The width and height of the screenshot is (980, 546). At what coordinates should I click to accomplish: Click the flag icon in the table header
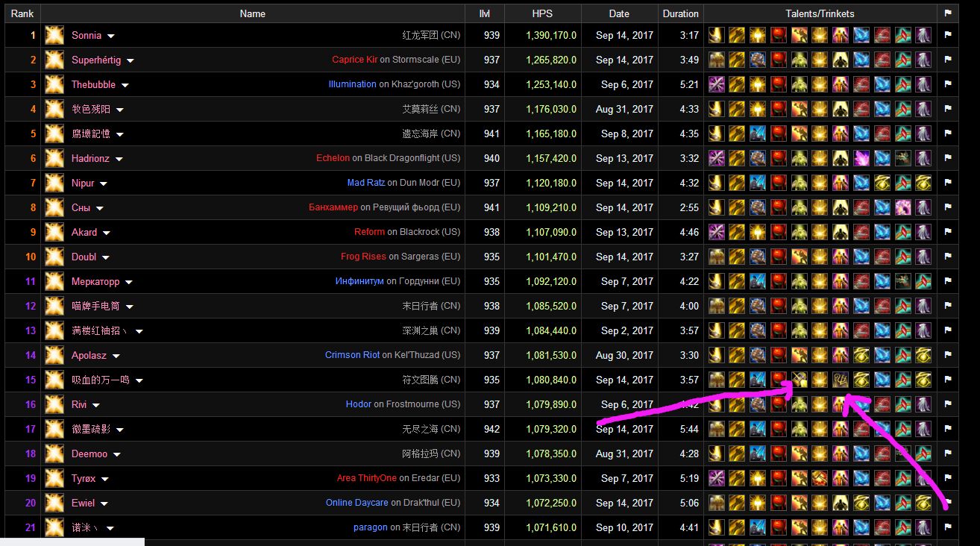[x=948, y=13]
